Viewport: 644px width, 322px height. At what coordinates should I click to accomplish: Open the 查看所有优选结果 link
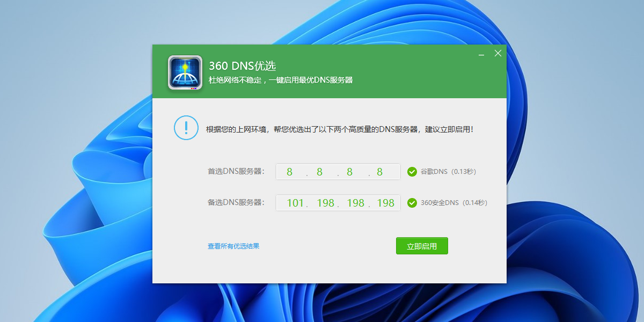pos(233,246)
